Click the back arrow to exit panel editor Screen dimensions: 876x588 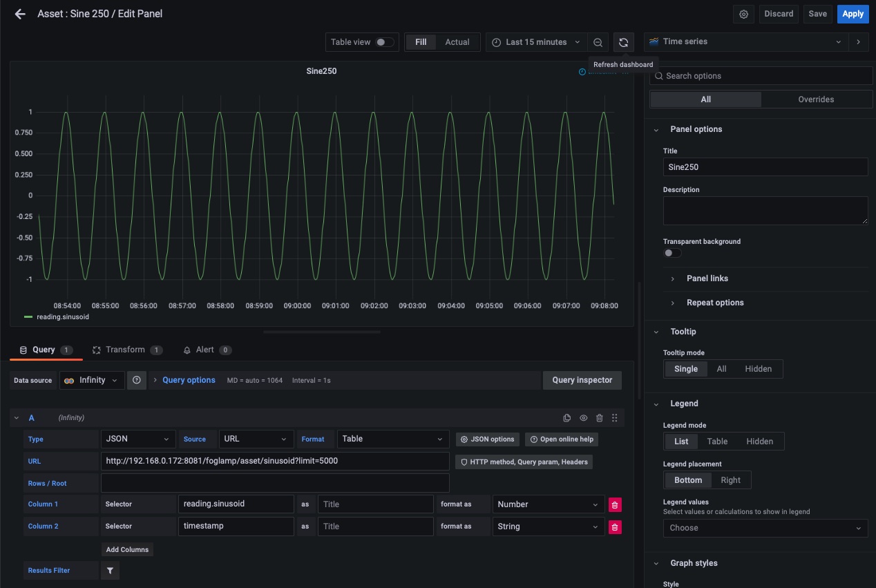coord(20,14)
